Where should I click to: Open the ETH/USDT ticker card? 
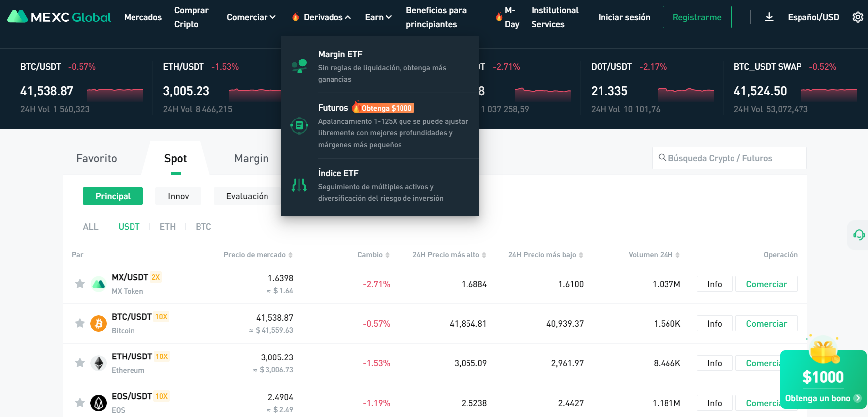pyautogui.click(x=222, y=88)
